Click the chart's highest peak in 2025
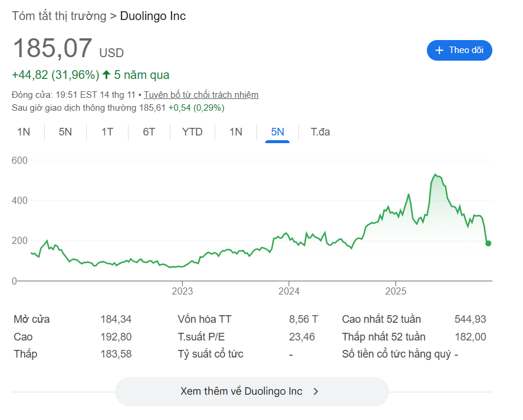 point(435,175)
